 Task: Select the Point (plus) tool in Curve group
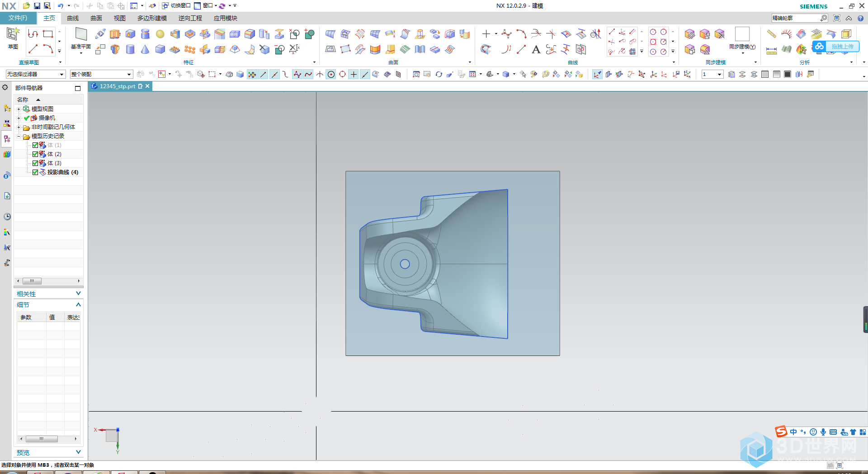pyautogui.click(x=486, y=34)
